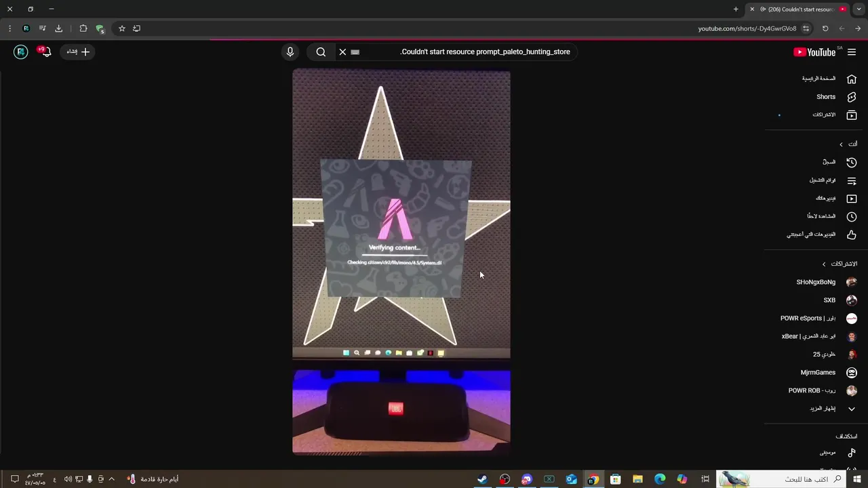Open the account avatar menu
The image size is (868, 488).
pyautogui.click(x=21, y=52)
